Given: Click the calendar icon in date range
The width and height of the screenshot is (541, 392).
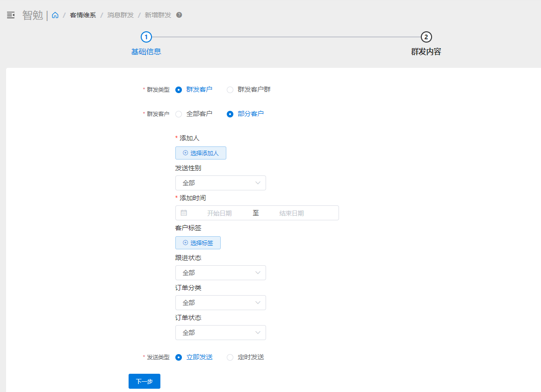Looking at the screenshot, I should 184,213.
